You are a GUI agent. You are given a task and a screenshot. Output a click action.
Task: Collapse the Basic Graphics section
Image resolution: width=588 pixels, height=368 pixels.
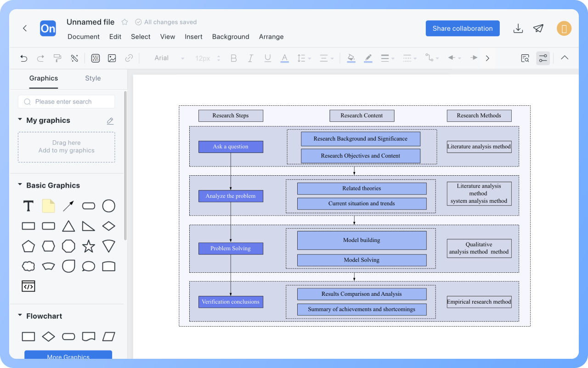click(20, 185)
